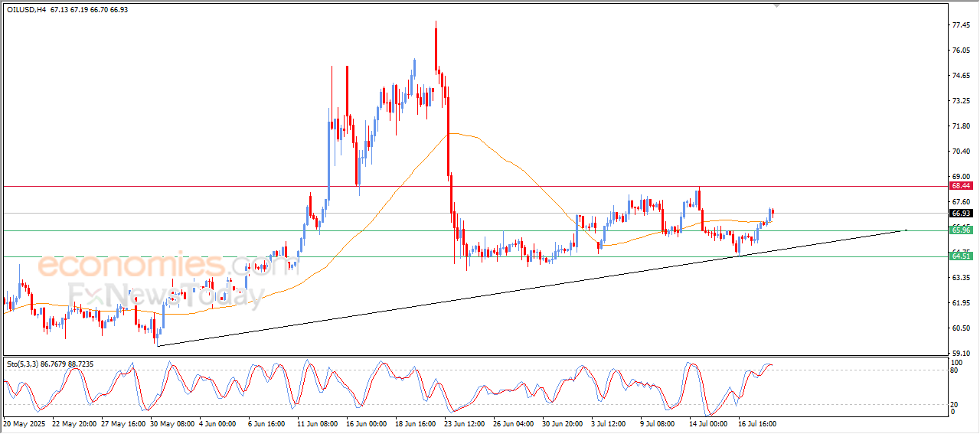Image resolution: width=980 pixels, height=434 pixels.
Task: Click the Sto(5,3,3) indicator label
Action: click(21, 364)
